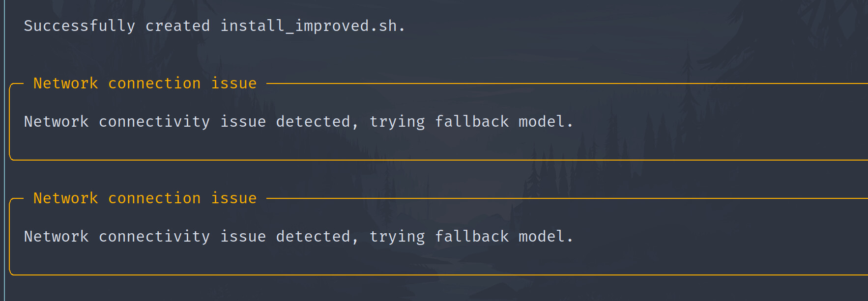Click "trying" in the upper warning message
The height and width of the screenshot is (301, 868).
pos(397,122)
